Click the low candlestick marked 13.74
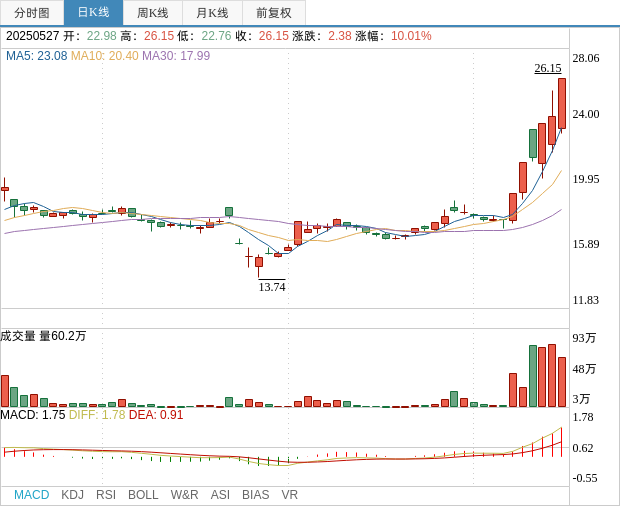This screenshot has height=506, width=620. click(x=259, y=262)
